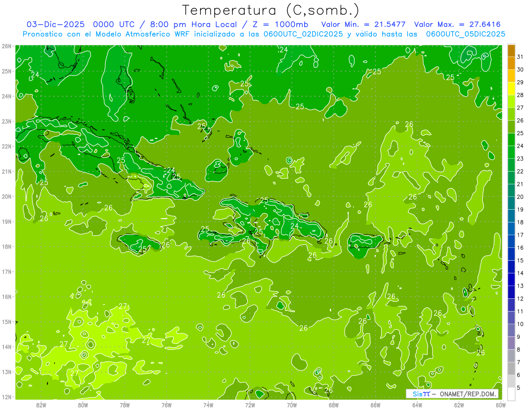This screenshot has height=411, width=532.
Task: Click the "78W" longitude axis label
Action: coord(125,405)
